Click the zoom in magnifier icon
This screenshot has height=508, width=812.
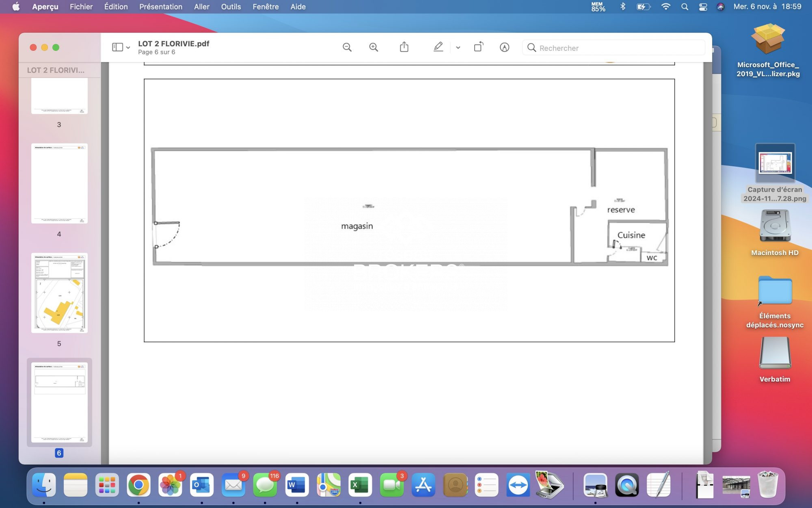click(x=374, y=48)
